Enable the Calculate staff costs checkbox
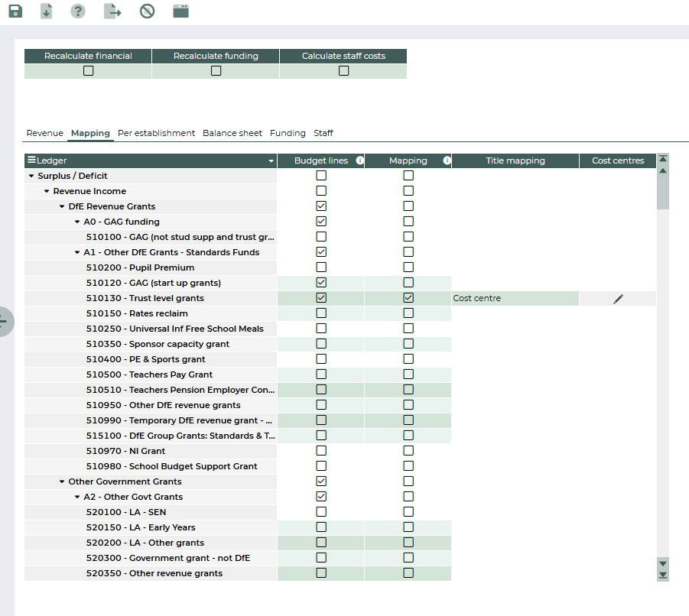This screenshot has height=616, width=689. click(x=343, y=71)
